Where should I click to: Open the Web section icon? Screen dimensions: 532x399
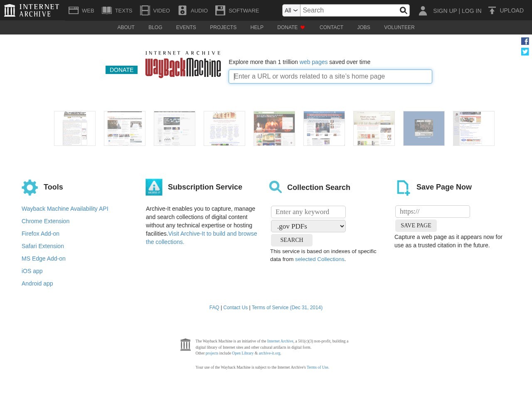click(x=74, y=10)
